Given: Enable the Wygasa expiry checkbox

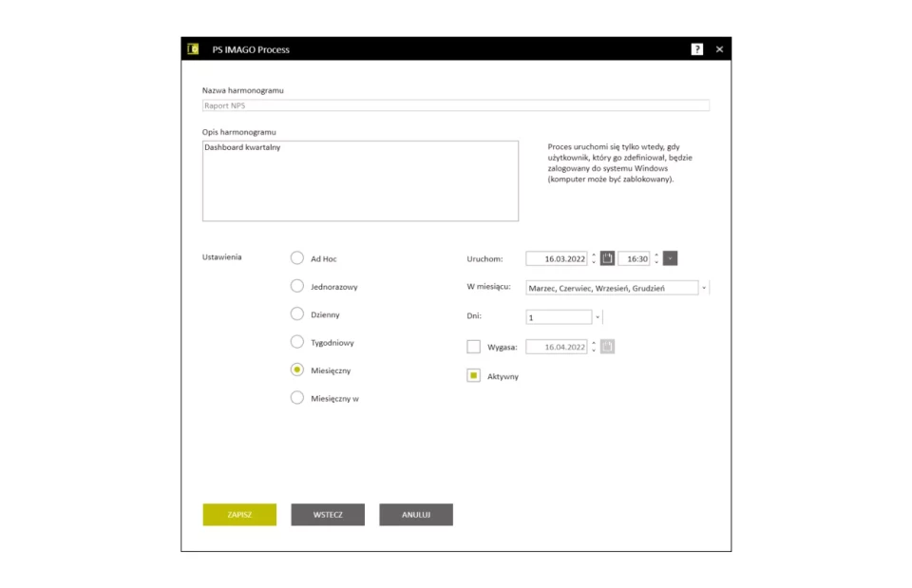Looking at the screenshot, I should coord(473,348).
